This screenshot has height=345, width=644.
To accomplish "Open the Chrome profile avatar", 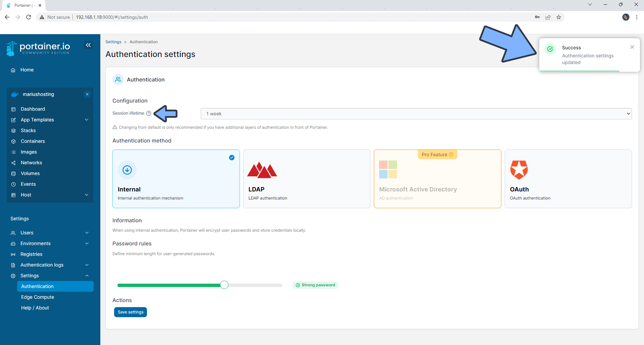I will 626,17.
